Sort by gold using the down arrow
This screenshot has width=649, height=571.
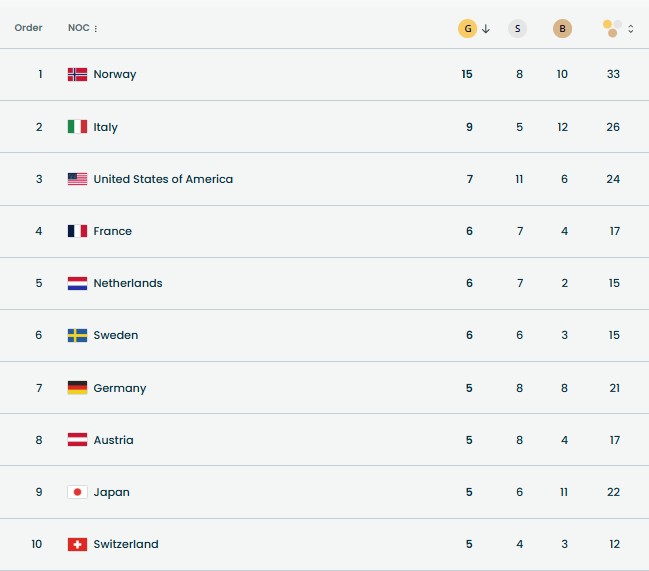point(486,29)
